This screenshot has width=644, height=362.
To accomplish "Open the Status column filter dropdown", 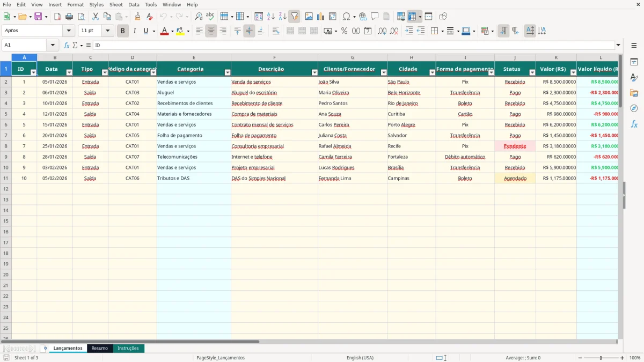I will [532, 72].
